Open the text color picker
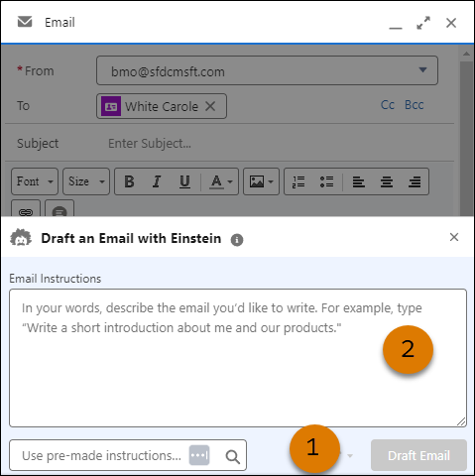This screenshot has height=476, width=475. [221, 181]
